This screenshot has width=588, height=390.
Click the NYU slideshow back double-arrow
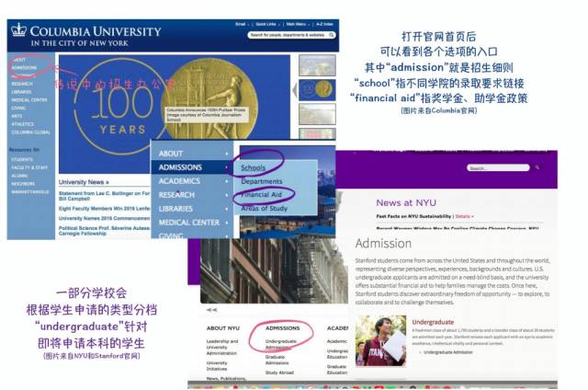[212, 310]
